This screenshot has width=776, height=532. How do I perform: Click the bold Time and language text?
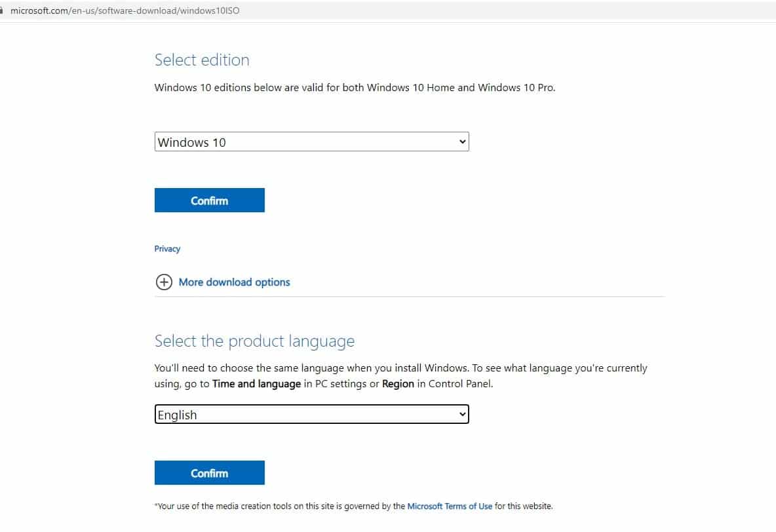point(256,383)
